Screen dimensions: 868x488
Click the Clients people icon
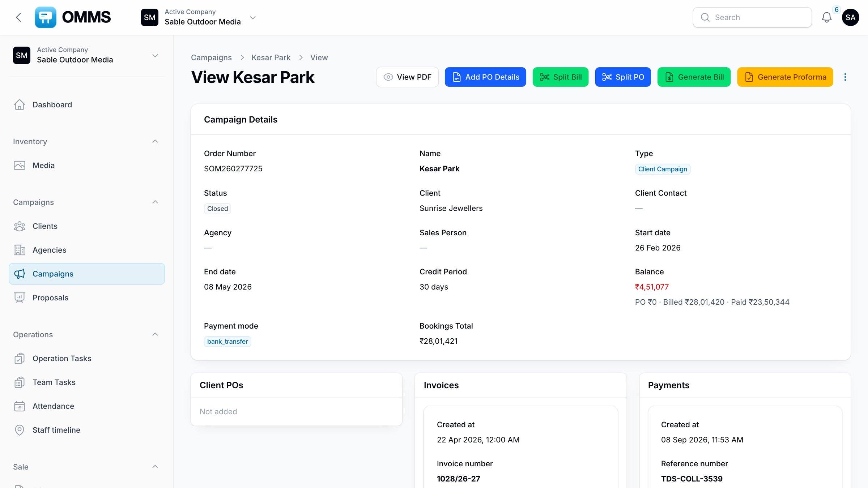click(20, 226)
